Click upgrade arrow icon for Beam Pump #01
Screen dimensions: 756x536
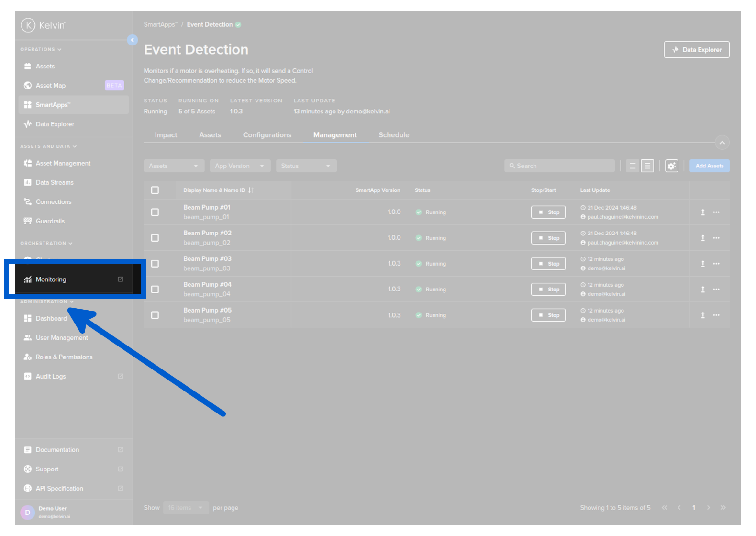pos(702,212)
